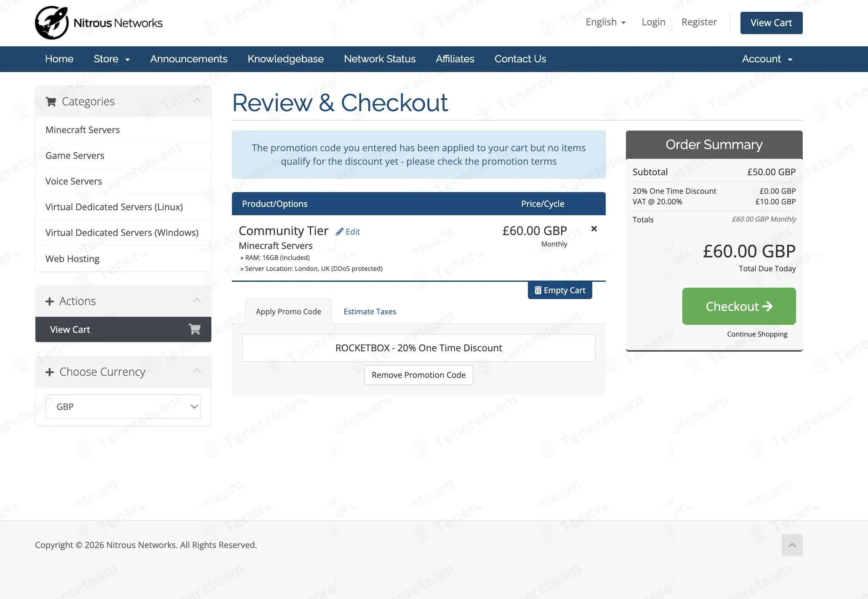Open Minecraft Servers category

[x=123, y=130]
